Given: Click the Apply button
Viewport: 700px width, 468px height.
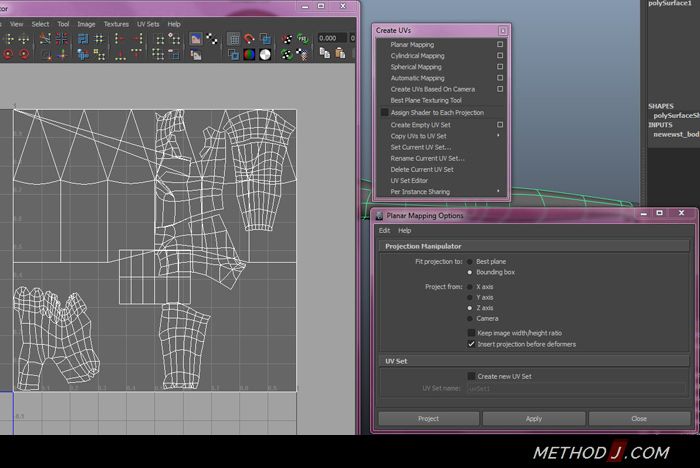Looking at the screenshot, I should pos(534,419).
